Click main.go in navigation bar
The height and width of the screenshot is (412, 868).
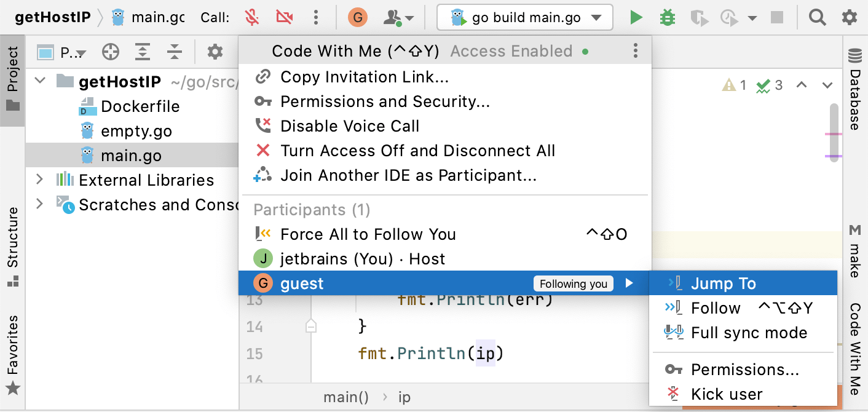[148, 17]
